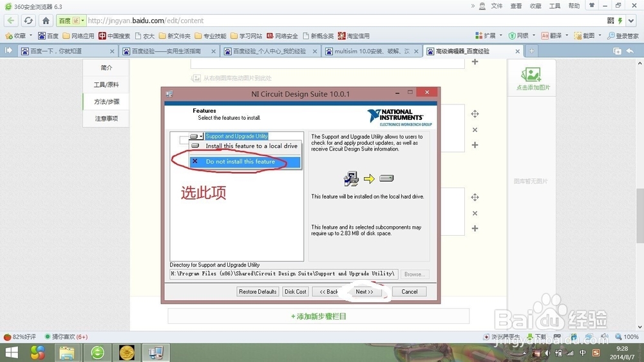Select Do not install this feature
The width and height of the screenshot is (644, 362).
pos(245,162)
